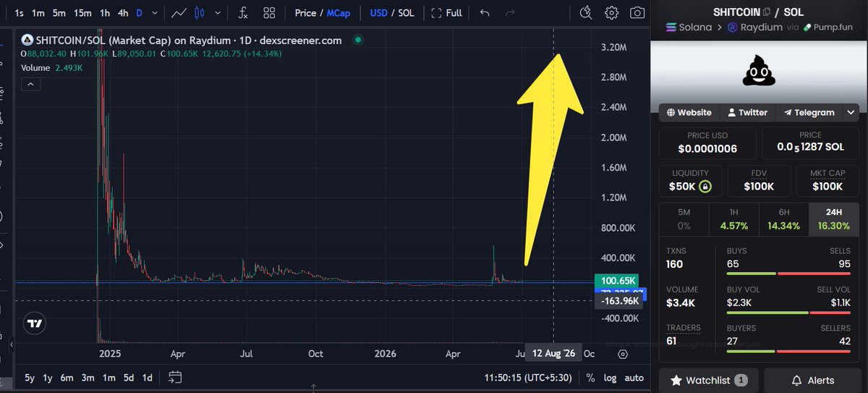Switch quote currency to USD
The width and height of the screenshot is (868, 393).
[x=378, y=13]
